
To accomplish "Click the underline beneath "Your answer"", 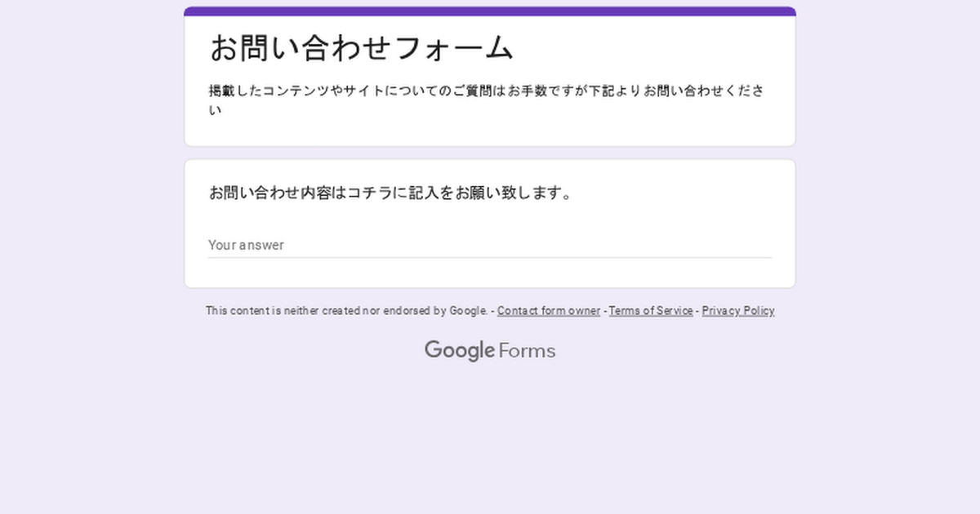I will 490,258.
